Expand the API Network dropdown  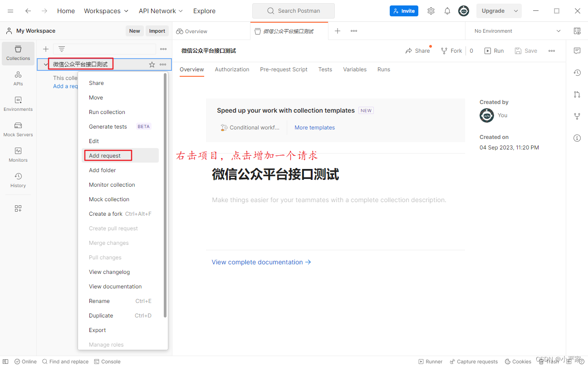[161, 11]
